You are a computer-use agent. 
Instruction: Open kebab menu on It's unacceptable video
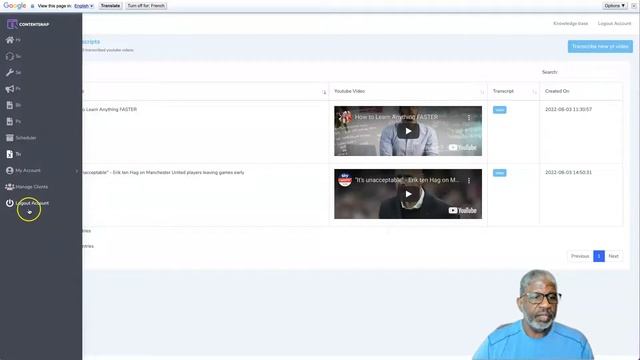pyautogui.click(x=469, y=180)
